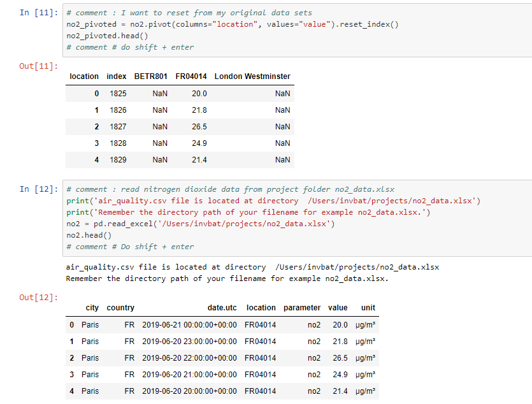Place cursor on the no2.pivot code line
The width and height of the screenshot is (532, 404).
(232, 24)
